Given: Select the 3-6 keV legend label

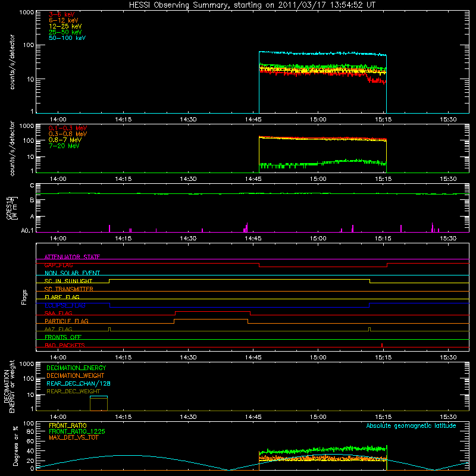Looking at the screenshot, I should point(62,14).
